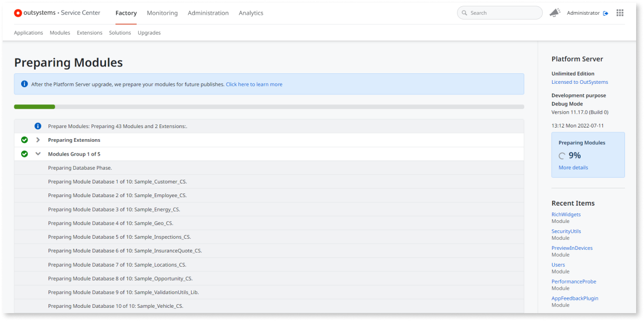Collapse the Modules Group 1 of 5 section

coord(37,153)
